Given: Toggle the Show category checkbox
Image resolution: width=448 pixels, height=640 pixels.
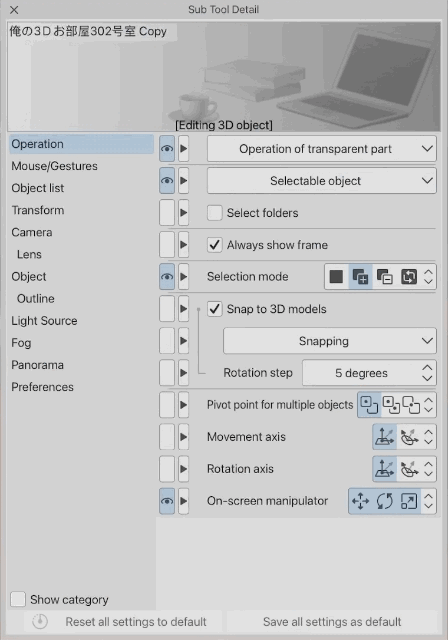Looking at the screenshot, I should point(18,599).
